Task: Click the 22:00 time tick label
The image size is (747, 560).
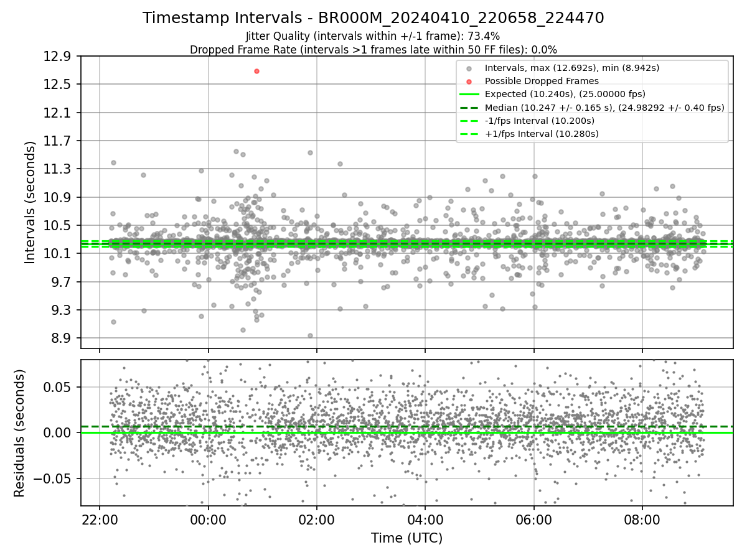Action: click(100, 519)
